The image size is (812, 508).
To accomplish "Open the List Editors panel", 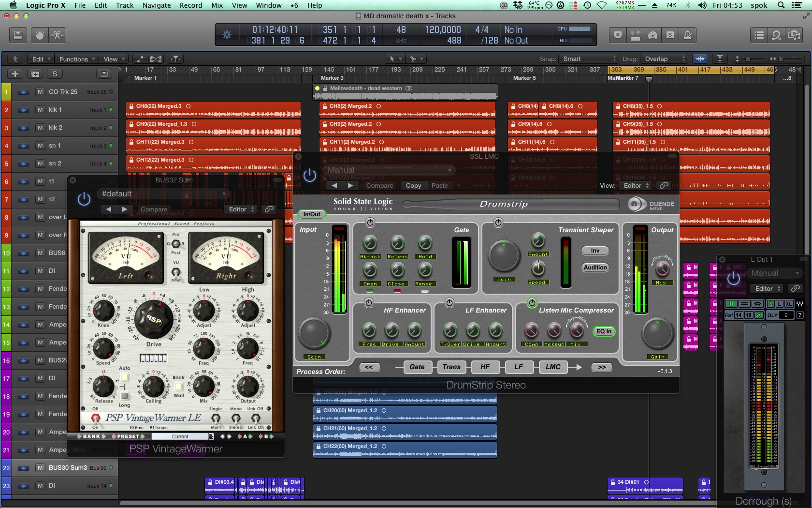I will (759, 35).
